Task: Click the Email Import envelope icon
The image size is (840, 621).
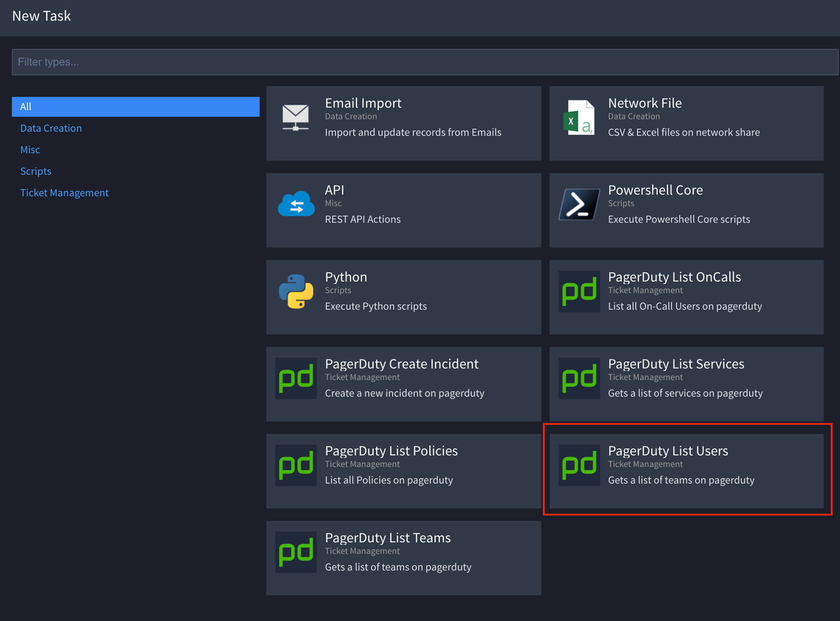Action: click(295, 117)
